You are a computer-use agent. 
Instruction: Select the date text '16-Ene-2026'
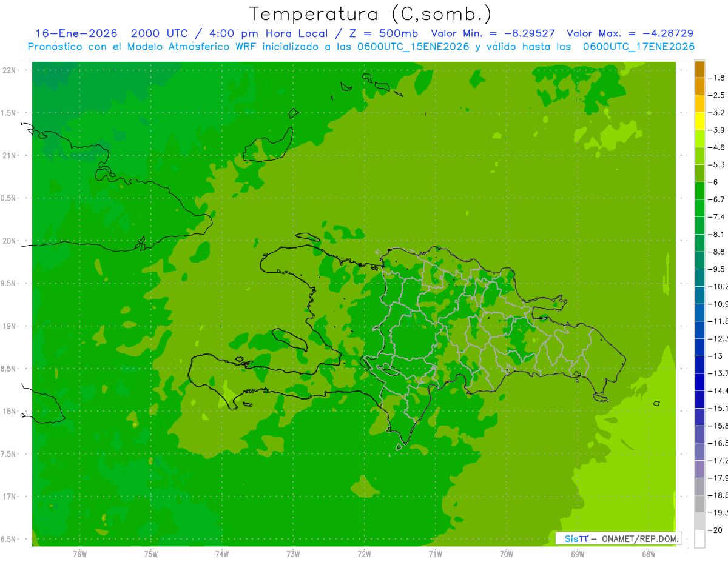click(76, 33)
